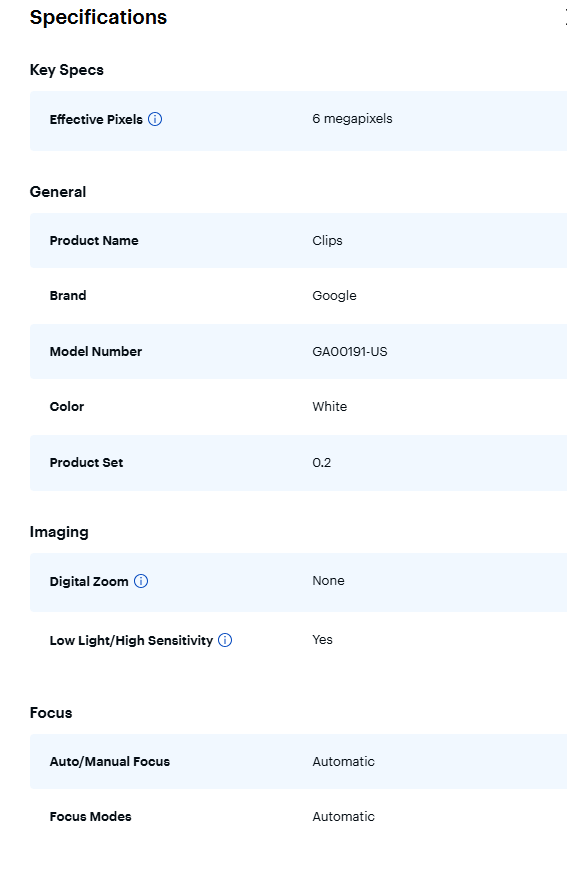Click info icon beside Effective Pixels
This screenshot has width=567, height=884.
tap(155, 119)
